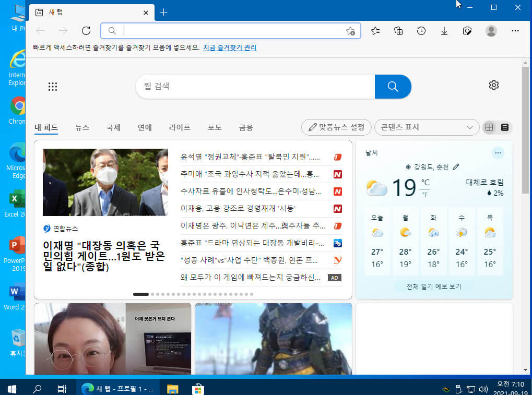Add page to favorites star icon in address bar
Screen dimensions: 532x395
[x=350, y=31]
